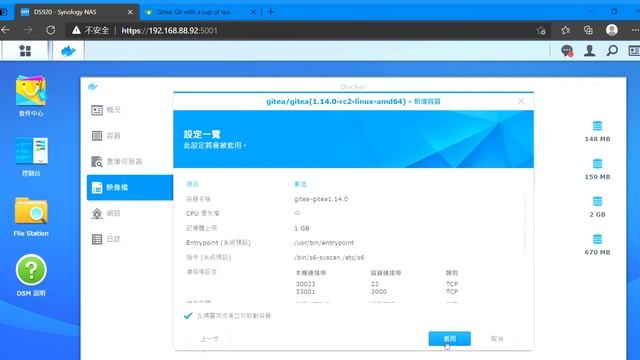Select Overview in Docker sidebar
Image resolution: width=640 pixels, height=360 pixels.
(x=130, y=110)
